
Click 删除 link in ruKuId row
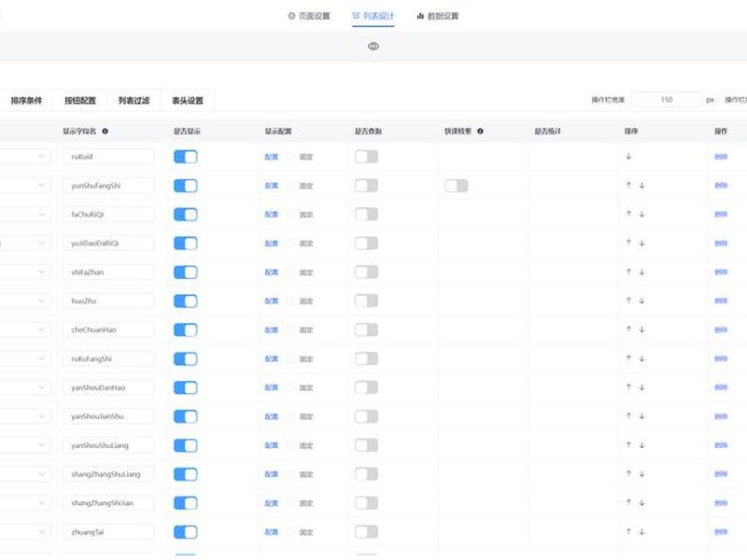721,157
